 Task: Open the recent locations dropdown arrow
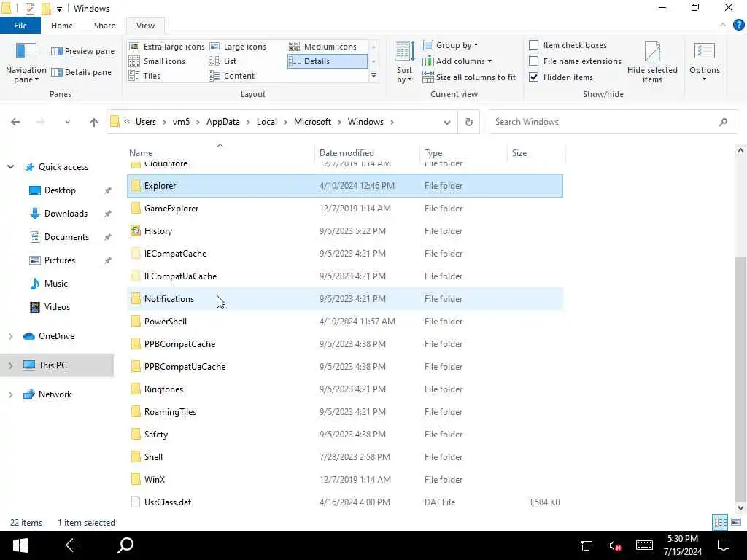pyautogui.click(x=67, y=122)
